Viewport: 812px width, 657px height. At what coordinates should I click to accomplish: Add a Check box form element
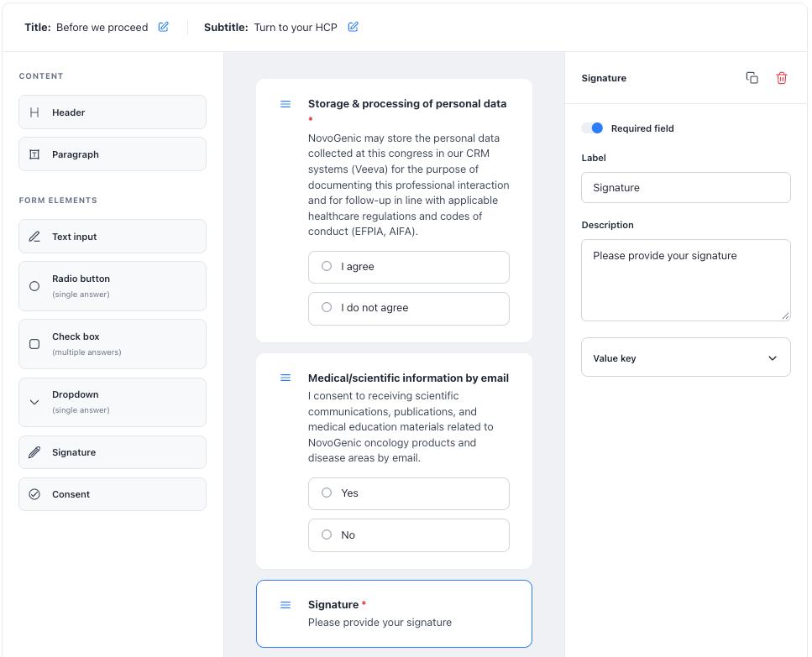click(x=113, y=344)
